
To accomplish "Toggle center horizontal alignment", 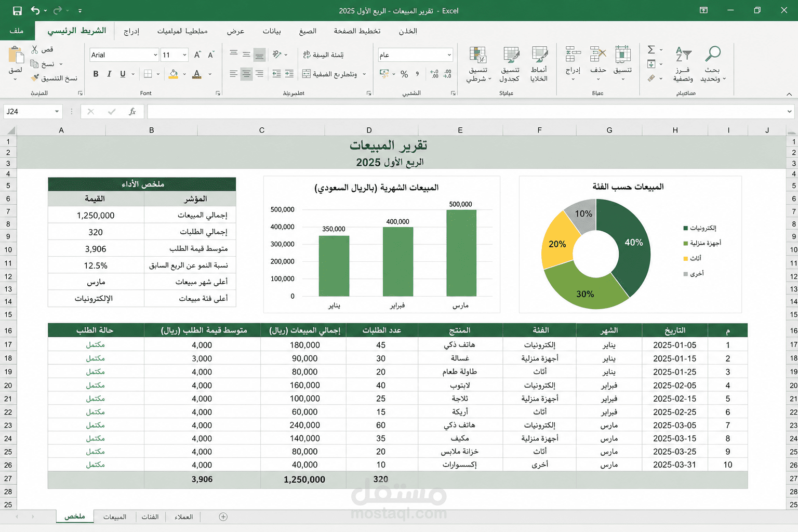I will [x=246, y=74].
